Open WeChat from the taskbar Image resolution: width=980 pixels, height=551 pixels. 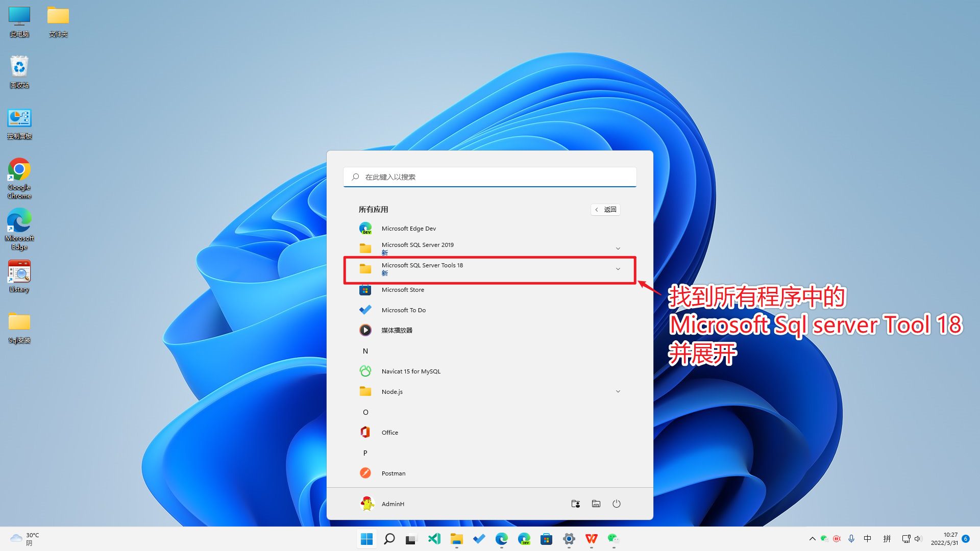click(x=614, y=539)
